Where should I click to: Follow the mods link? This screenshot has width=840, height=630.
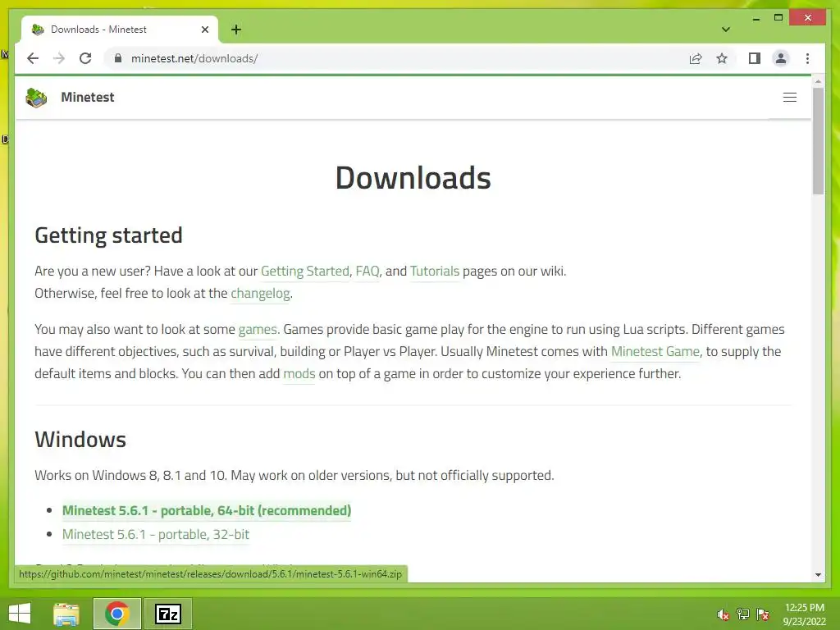pyautogui.click(x=299, y=373)
